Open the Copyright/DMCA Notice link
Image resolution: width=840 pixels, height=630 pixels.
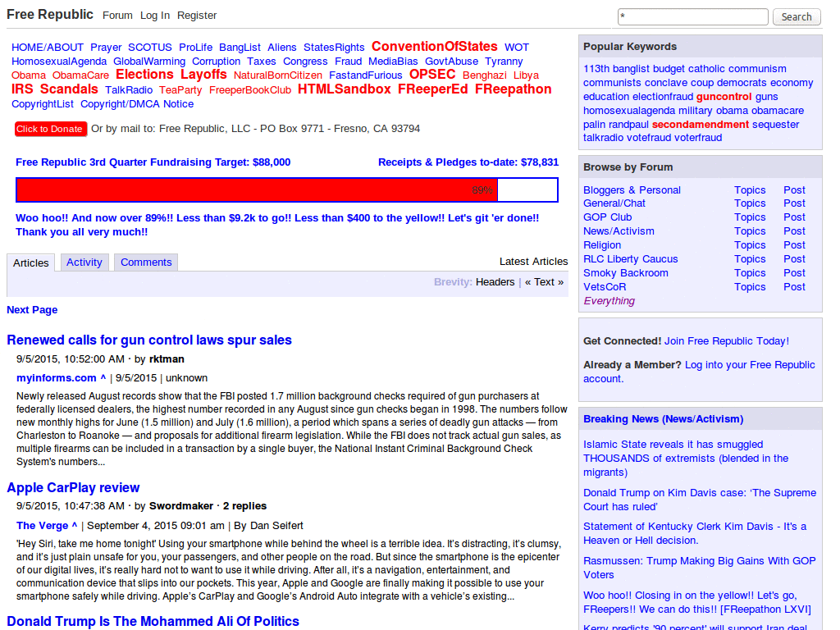coord(137,104)
